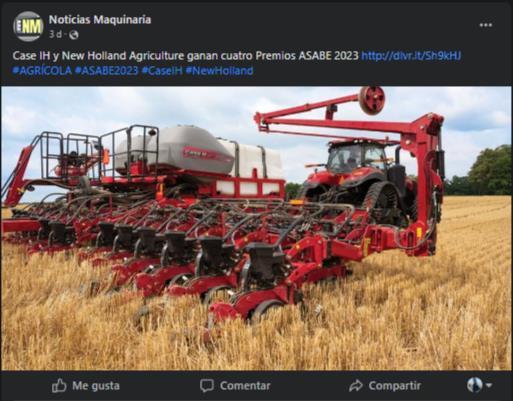This screenshot has width=513, height=401.
Task: Open the three-dot post options menu
Action: pyautogui.click(x=486, y=25)
